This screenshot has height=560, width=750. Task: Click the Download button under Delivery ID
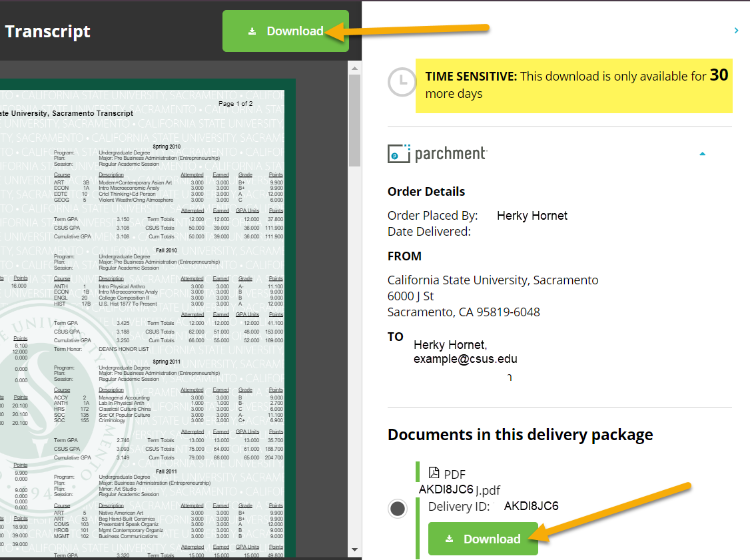click(483, 539)
